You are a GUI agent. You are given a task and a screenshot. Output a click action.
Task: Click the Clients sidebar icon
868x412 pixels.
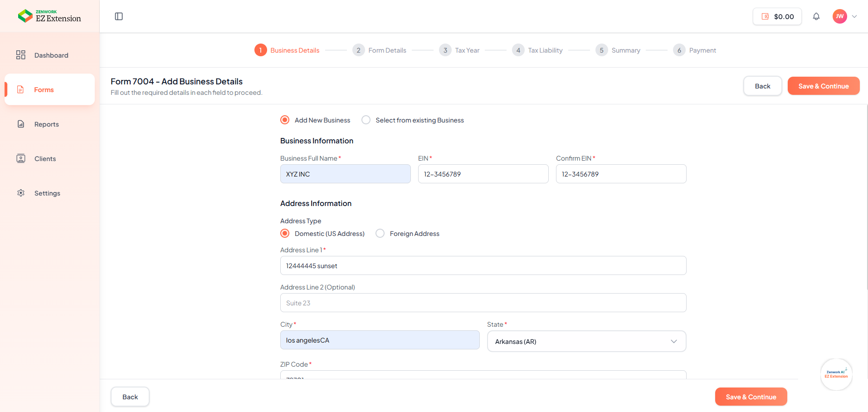click(21, 158)
